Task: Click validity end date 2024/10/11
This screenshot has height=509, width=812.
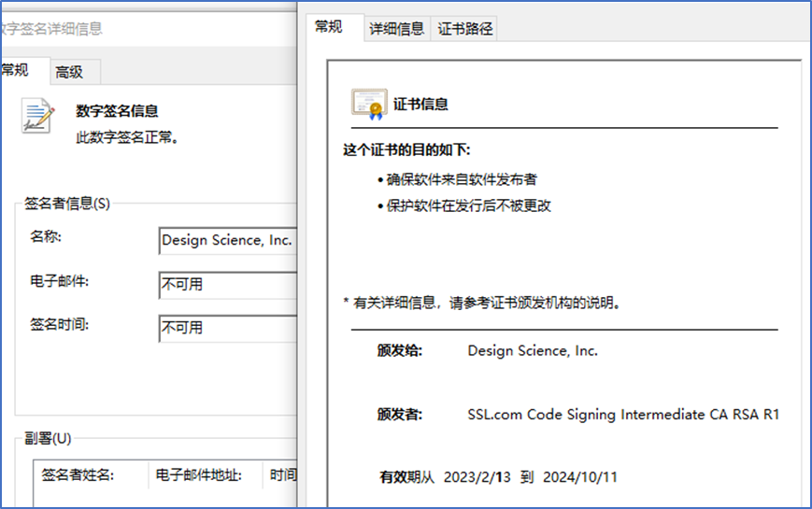Action: point(580,477)
